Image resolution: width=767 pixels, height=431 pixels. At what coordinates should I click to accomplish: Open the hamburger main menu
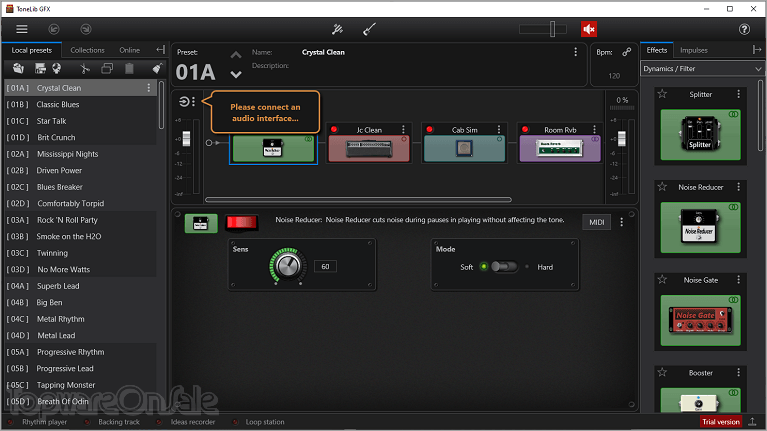point(22,29)
